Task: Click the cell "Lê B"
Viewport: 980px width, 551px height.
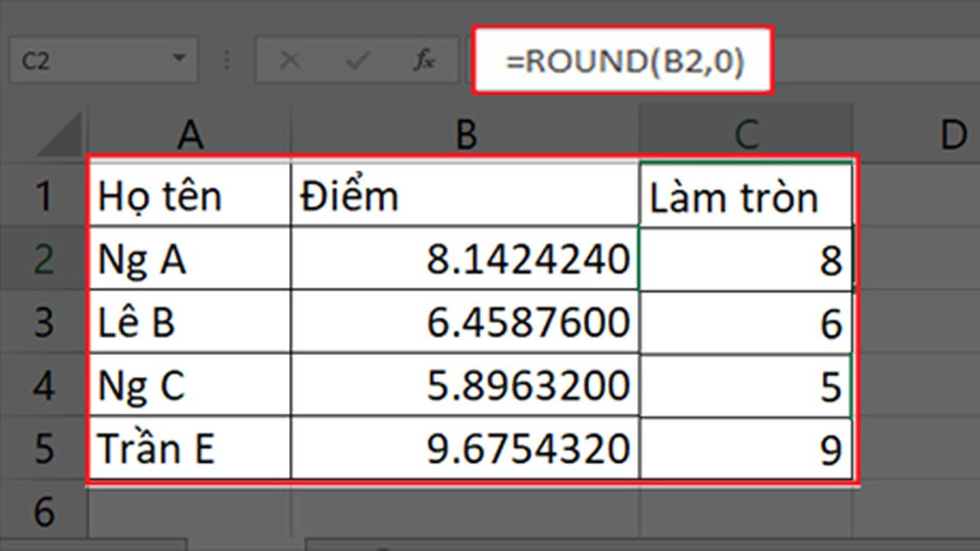Action: pyautogui.click(x=189, y=322)
